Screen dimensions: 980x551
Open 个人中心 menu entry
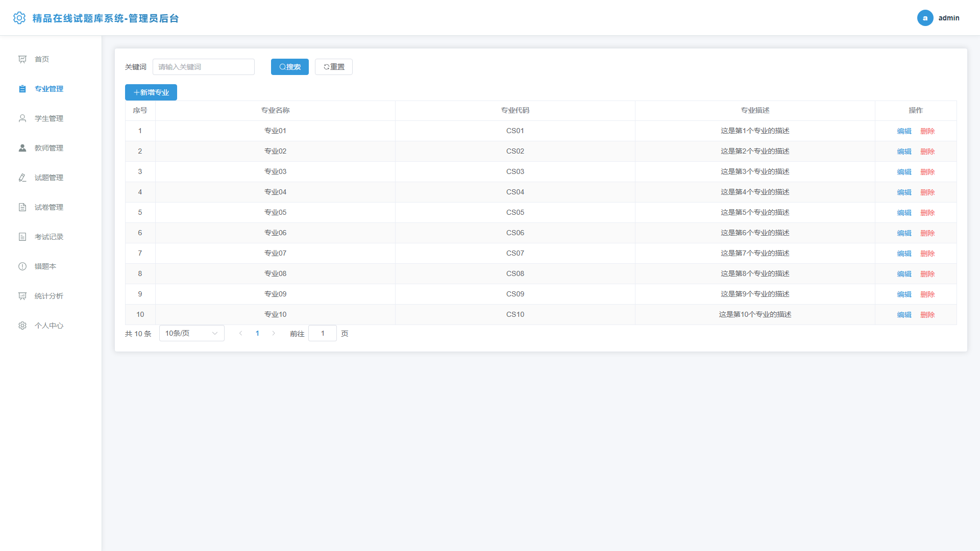pos(51,325)
